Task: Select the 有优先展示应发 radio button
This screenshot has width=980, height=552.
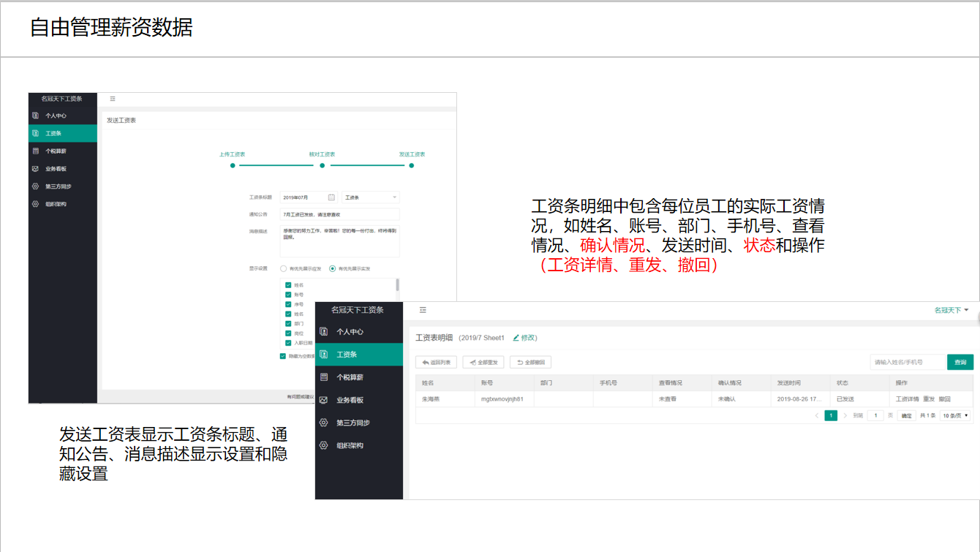Action: click(x=283, y=268)
